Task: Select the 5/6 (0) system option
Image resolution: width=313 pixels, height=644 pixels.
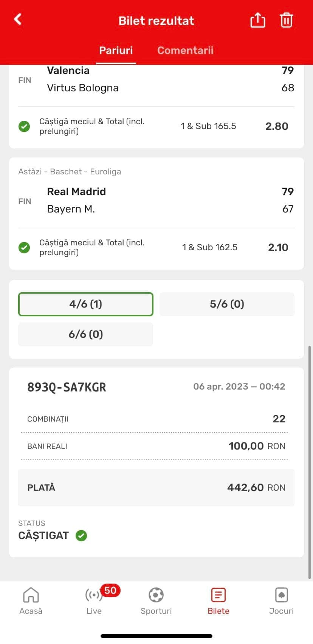Action: (227, 304)
